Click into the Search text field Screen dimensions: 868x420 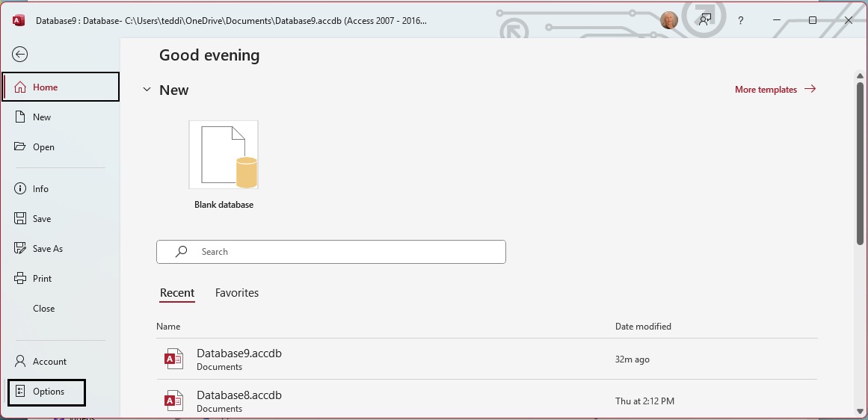coord(344,252)
